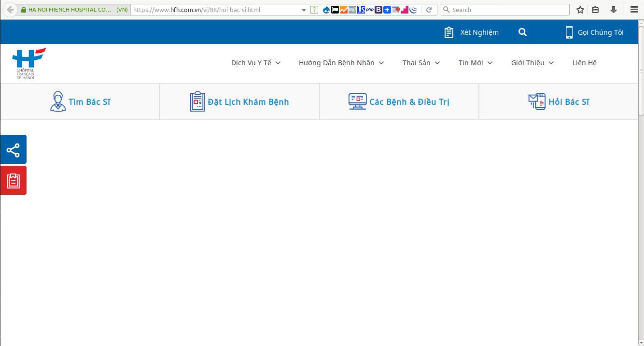Bookmark this page with the star icon
This screenshot has height=346, width=644.
coord(580,10)
